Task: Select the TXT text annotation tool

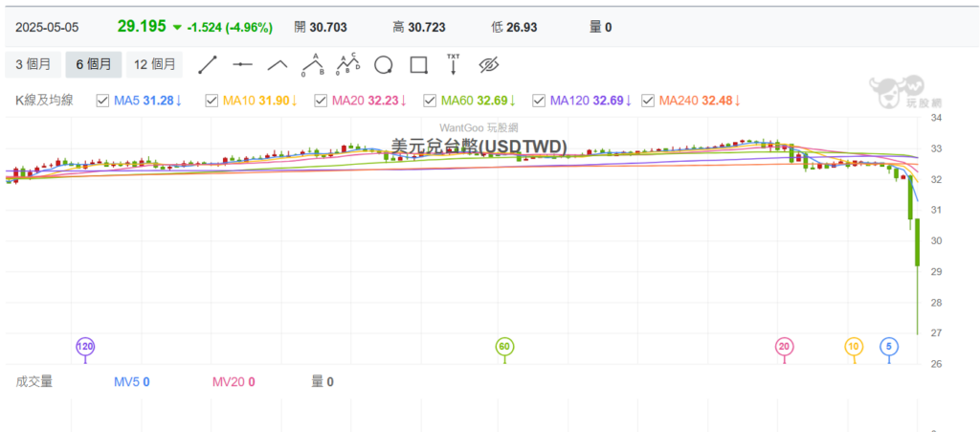Action: click(453, 64)
